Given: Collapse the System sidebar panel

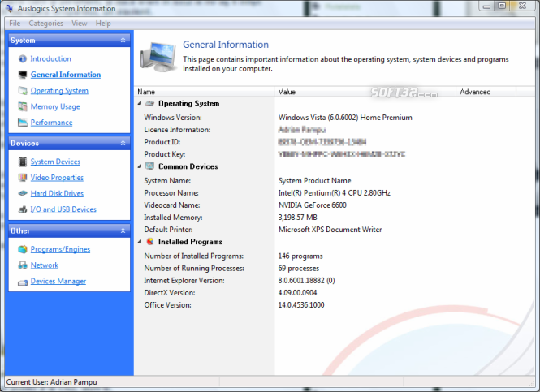Looking at the screenshot, I should click(x=123, y=41).
